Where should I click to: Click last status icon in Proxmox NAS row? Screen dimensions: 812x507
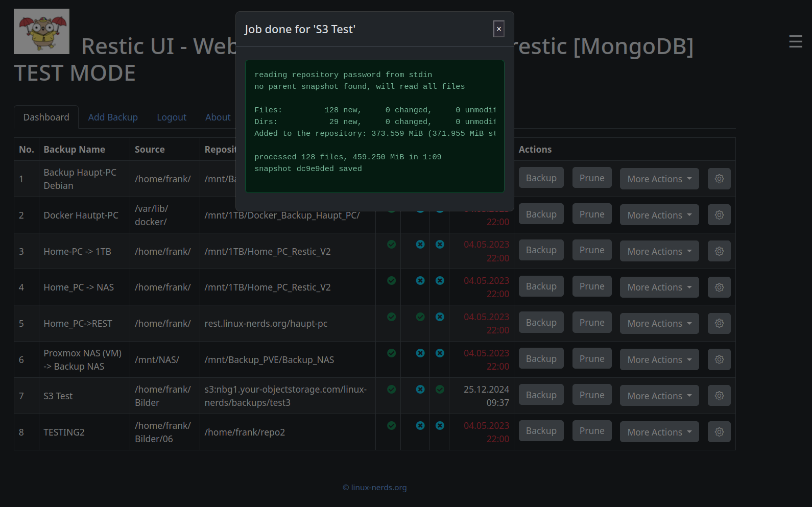point(440,353)
